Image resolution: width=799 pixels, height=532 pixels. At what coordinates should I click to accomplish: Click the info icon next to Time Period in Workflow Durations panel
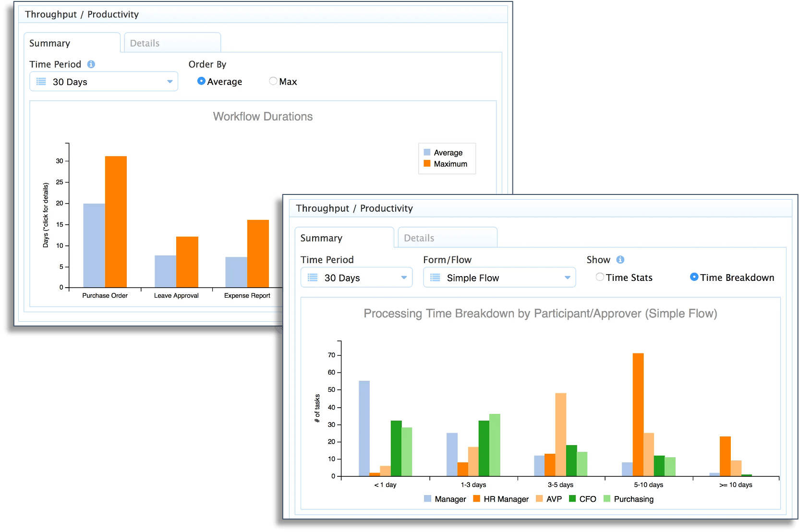(x=92, y=64)
